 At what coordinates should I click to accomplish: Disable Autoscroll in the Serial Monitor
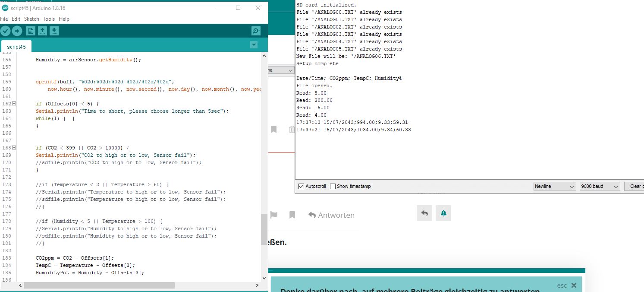pyautogui.click(x=301, y=186)
